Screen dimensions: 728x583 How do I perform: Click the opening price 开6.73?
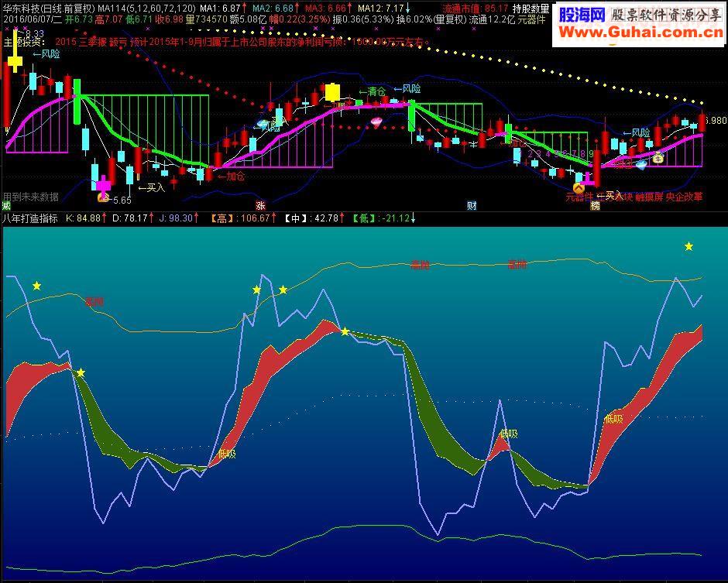pos(79,19)
